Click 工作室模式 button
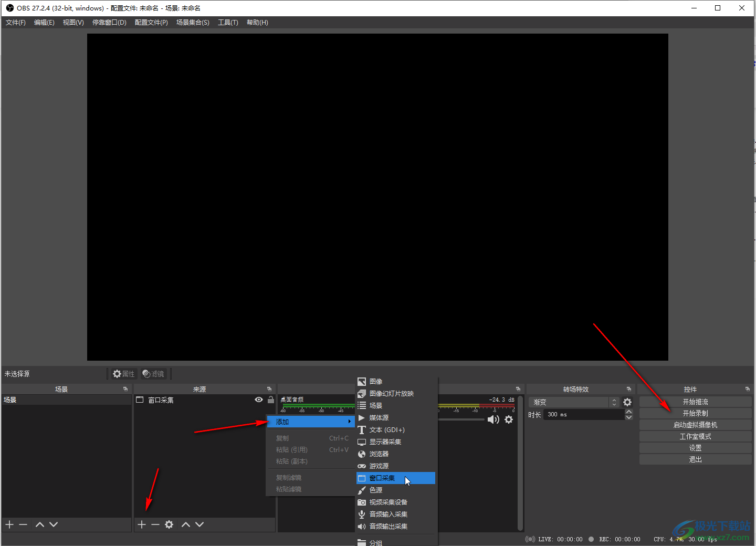The width and height of the screenshot is (756, 546). 695,436
